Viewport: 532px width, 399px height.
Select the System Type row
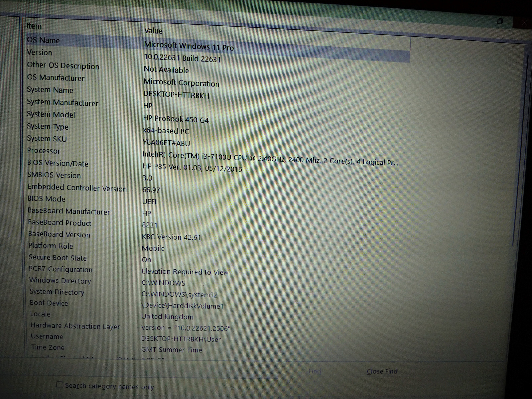click(x=48, y=127)
